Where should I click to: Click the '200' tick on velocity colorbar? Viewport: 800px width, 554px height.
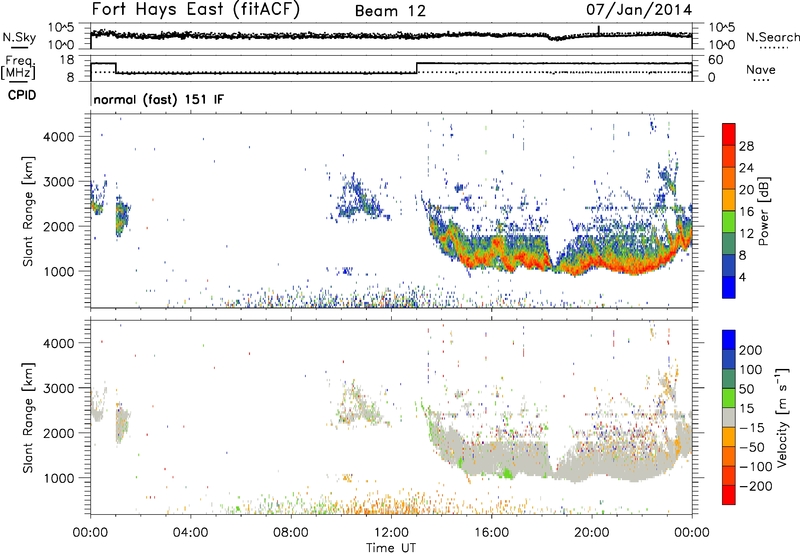pyautogui.click(x=751, y=350)
